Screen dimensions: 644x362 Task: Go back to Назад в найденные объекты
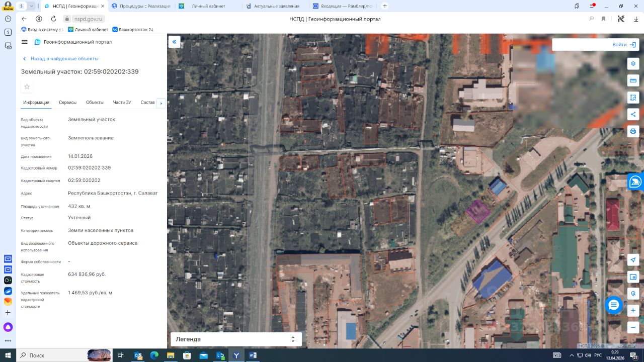click(x=60, y=59)
